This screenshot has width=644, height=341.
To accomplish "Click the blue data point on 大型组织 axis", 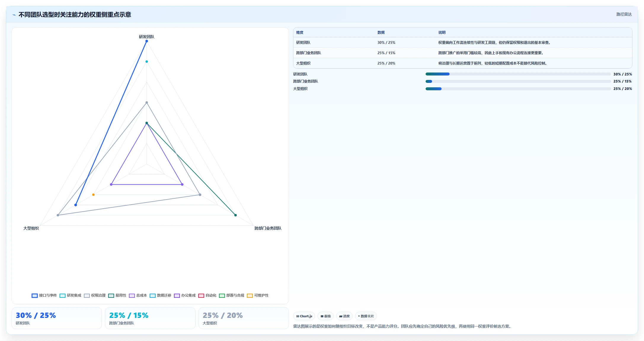I will click(76, 205).
